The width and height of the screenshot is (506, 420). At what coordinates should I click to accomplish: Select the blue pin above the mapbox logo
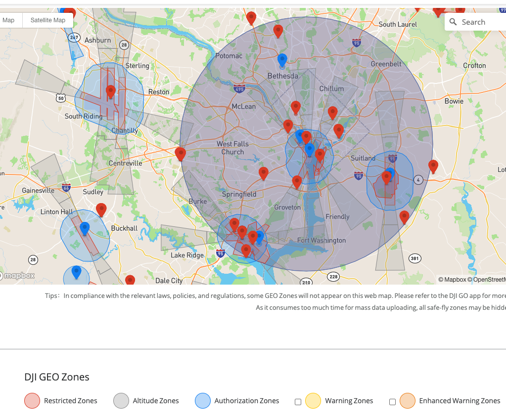tap(77, 272)
